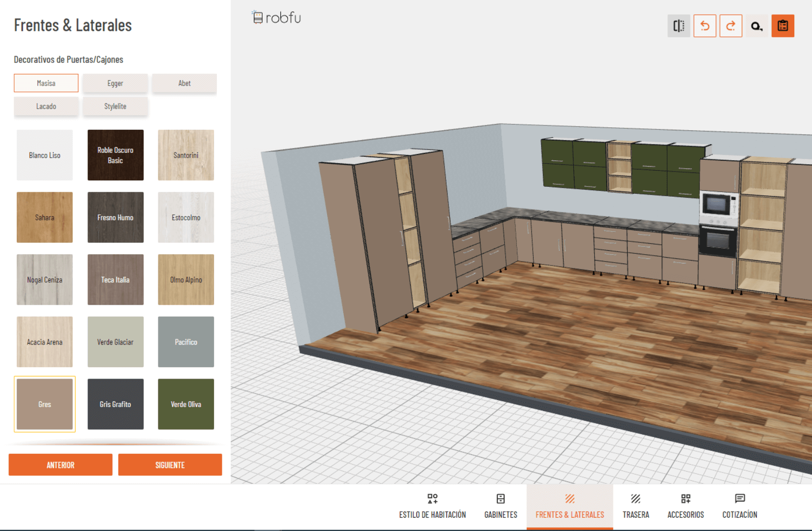Switch to the Trasera step

coord(635,506)
